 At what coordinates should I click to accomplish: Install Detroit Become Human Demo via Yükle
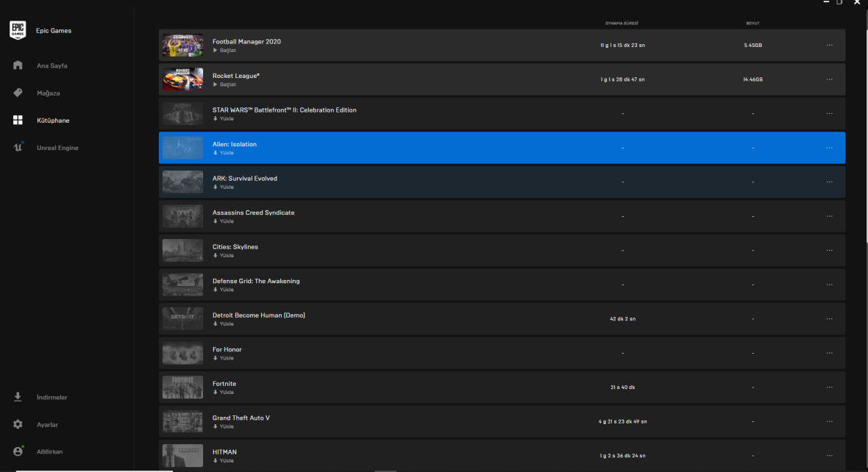pos(224,324)
